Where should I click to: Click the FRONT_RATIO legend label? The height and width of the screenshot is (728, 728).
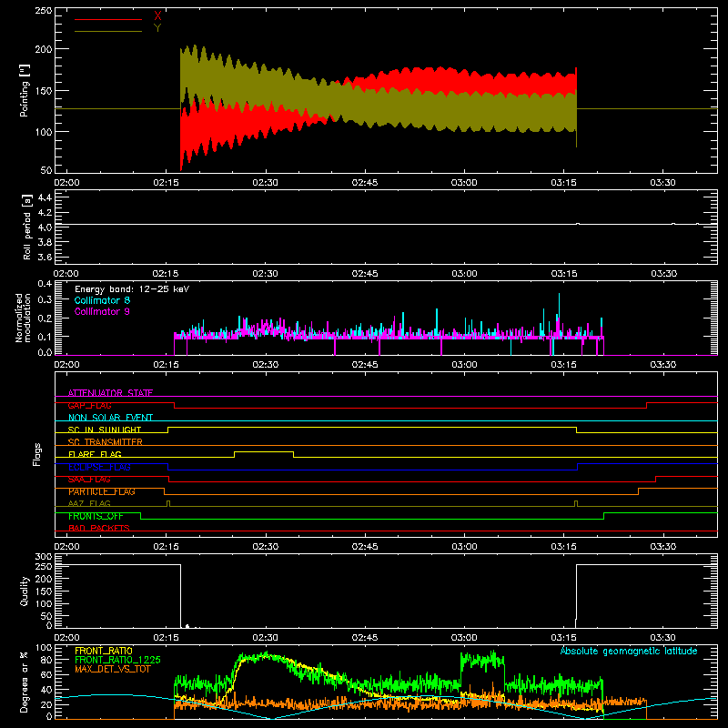(104, 651)
